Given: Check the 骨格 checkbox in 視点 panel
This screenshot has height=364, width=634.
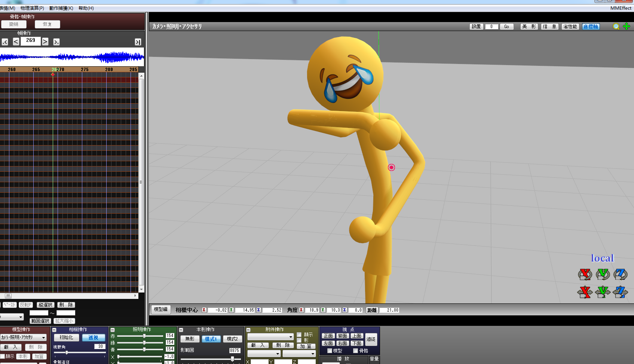Looking at the screenshot, I should click(x=355, y=351).
